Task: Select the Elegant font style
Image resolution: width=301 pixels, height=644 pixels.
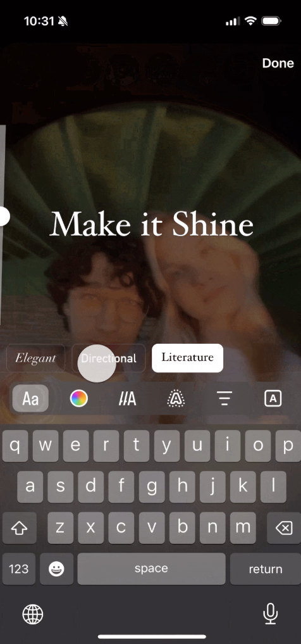Action: (35, 358)
